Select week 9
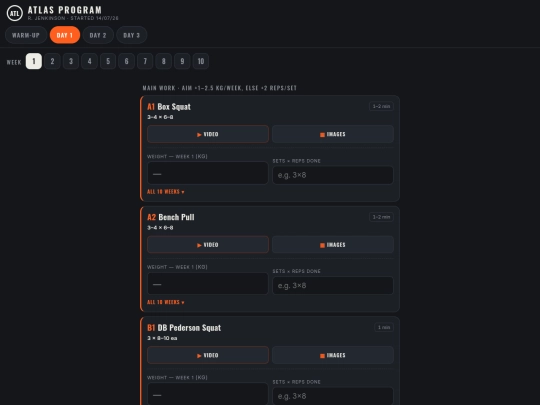Image resolution: width=540 pixels, height=405 pixels. click(182, 61)
